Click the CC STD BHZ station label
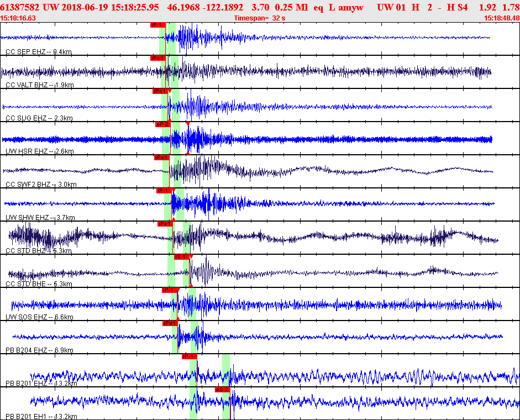The width and height of the screenshot is (520, 420). (39, 251)
